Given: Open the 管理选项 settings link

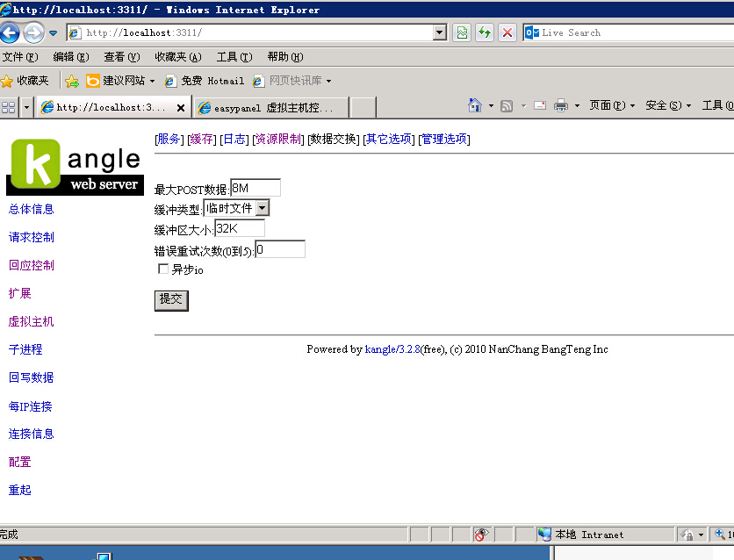Looking at the screenshot, I should click(x=444, y=139).
